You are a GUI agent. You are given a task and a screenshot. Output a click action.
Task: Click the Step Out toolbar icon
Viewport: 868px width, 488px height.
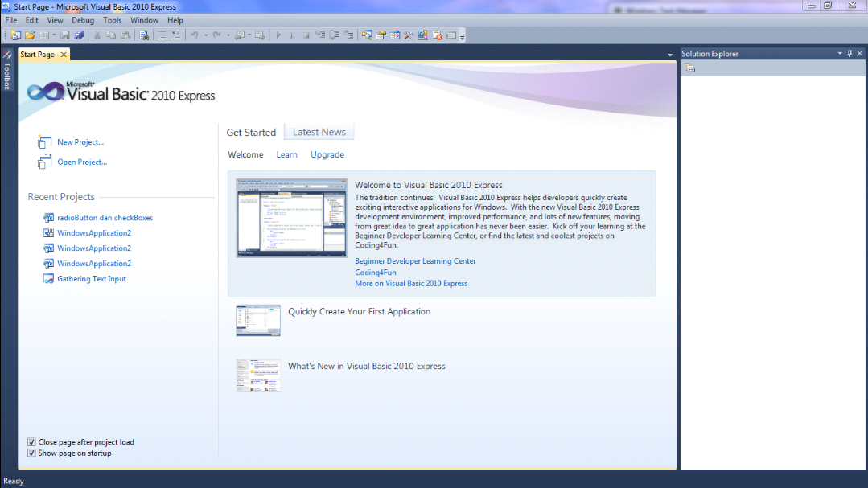point(348,35)
